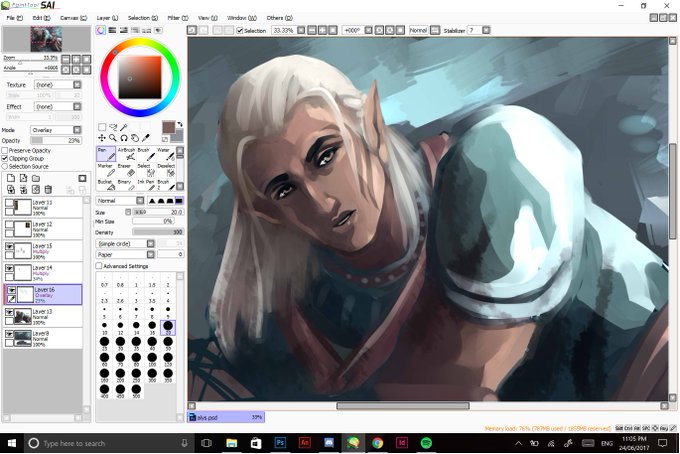This screenshot has width=680, height=454.
Task: Open the layer Mode dropdown showing Overlay
Action: tap(77, 130)
